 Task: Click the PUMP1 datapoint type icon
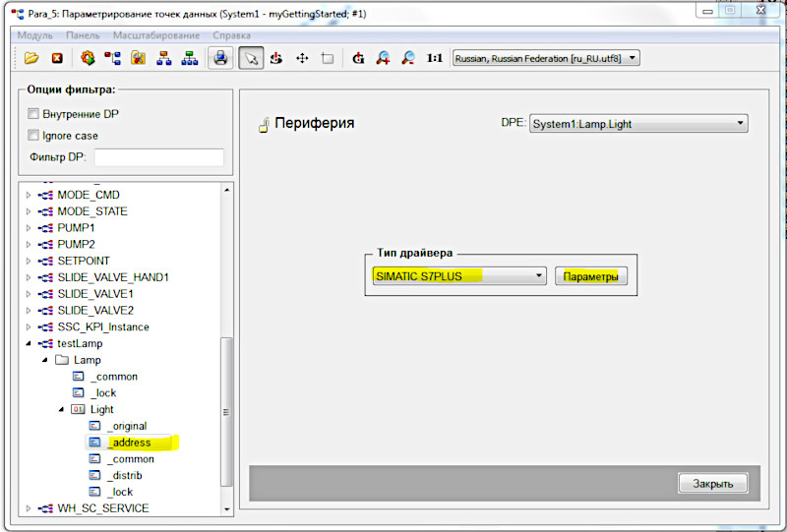tap(45, 228)
